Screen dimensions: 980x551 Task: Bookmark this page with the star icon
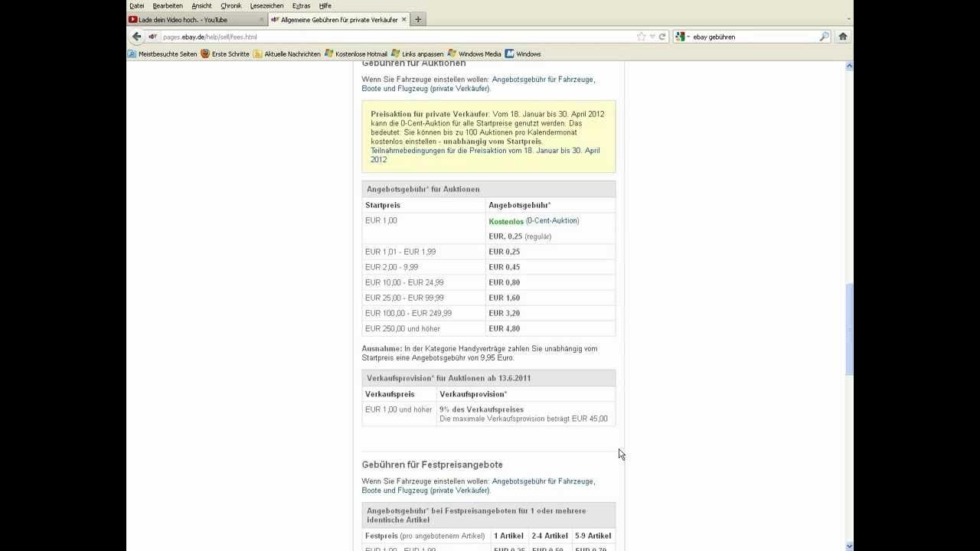tap(642, 37)
